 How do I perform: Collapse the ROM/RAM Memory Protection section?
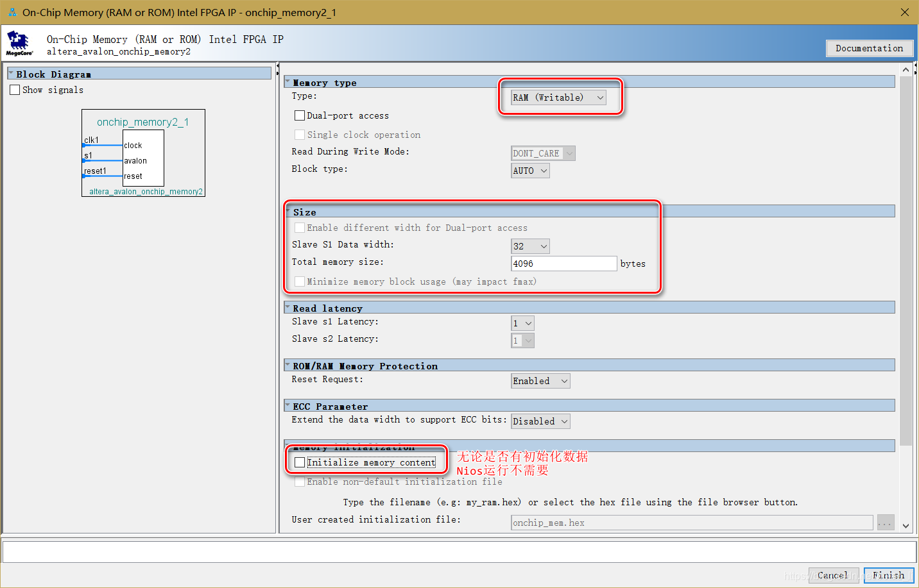[x=288, y=365]
